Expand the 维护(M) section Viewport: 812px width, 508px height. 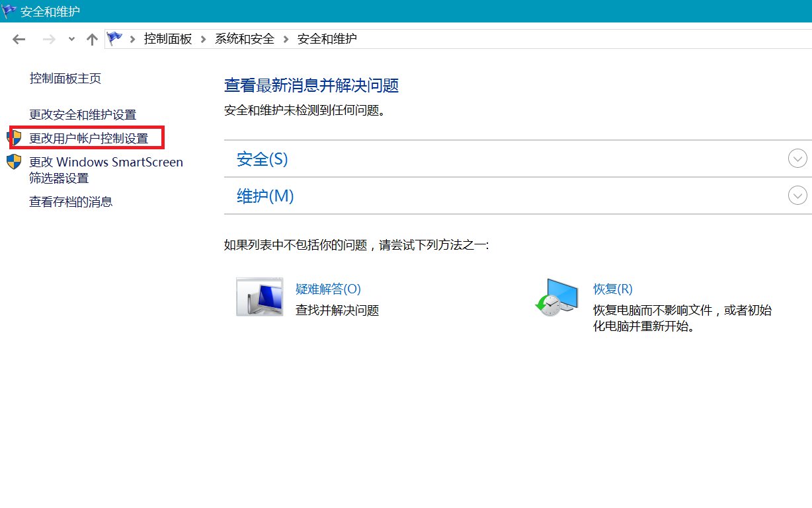797,196
